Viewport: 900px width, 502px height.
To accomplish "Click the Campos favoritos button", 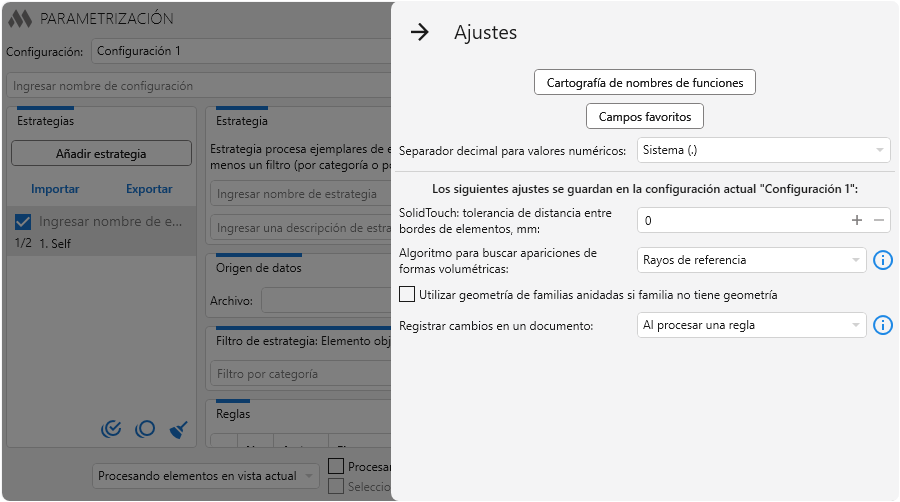I will click(x=645, y=116).
